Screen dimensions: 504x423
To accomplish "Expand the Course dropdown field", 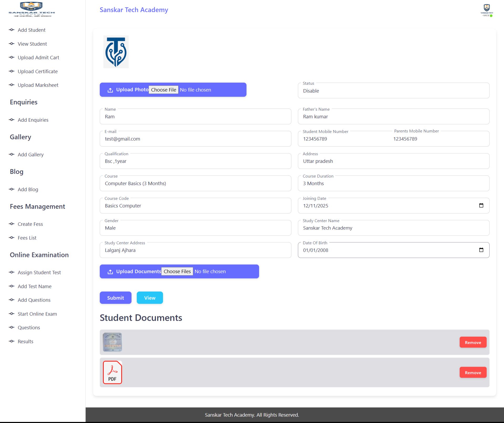I will click(x=195, y=184).
